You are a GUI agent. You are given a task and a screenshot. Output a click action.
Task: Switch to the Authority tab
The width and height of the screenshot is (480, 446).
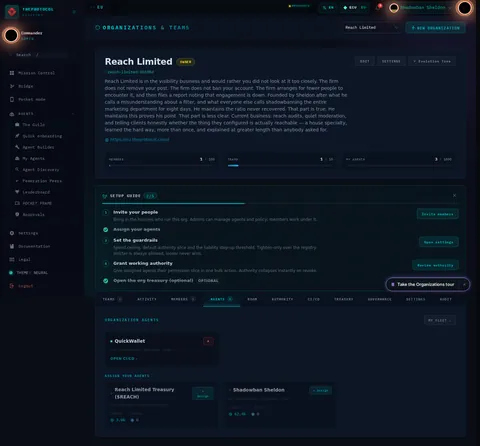[x=282, y=299]
